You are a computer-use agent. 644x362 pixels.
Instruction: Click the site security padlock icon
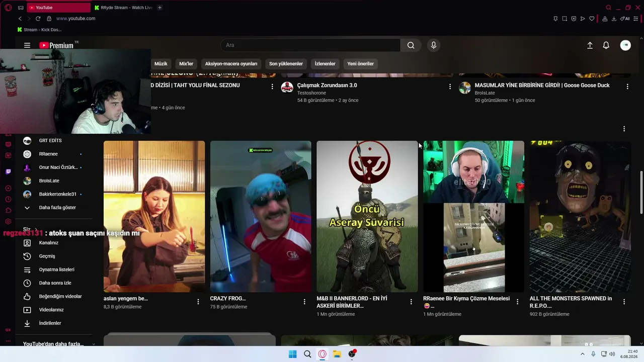49,19
